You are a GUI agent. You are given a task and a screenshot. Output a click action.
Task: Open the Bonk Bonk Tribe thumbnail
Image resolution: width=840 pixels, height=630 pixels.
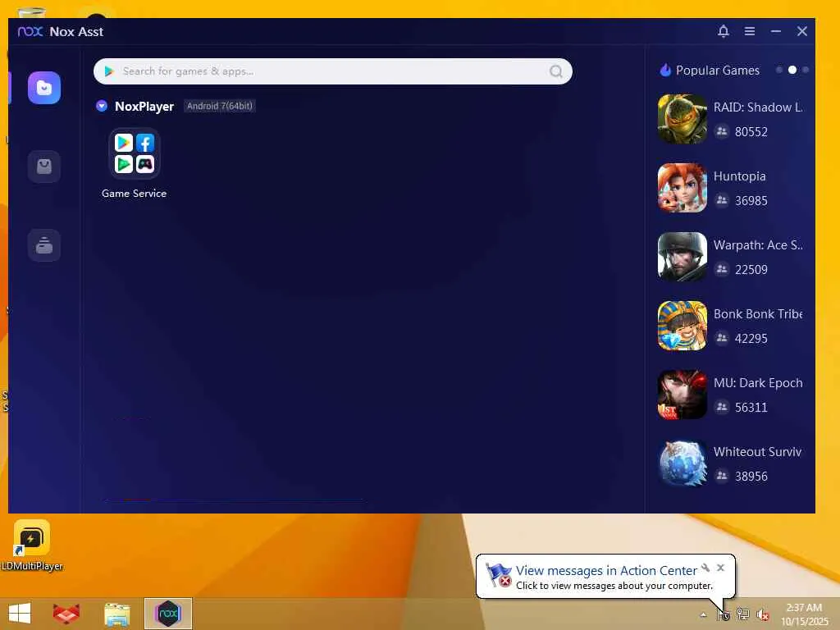pos(682,326)
